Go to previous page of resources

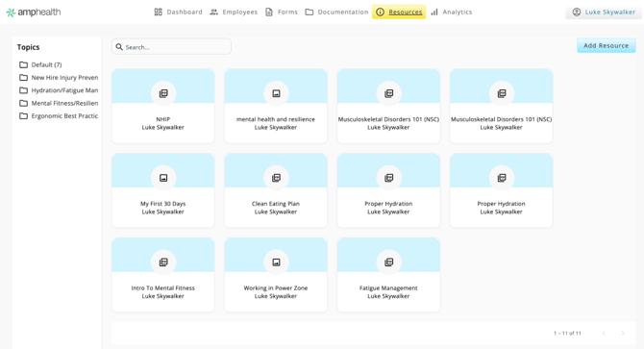[604, 333]
